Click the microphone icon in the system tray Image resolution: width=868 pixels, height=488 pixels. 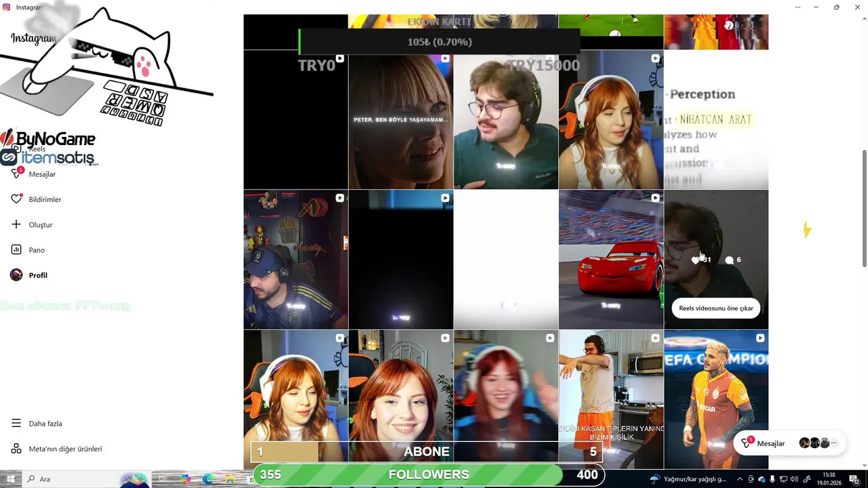pos(772,479)
